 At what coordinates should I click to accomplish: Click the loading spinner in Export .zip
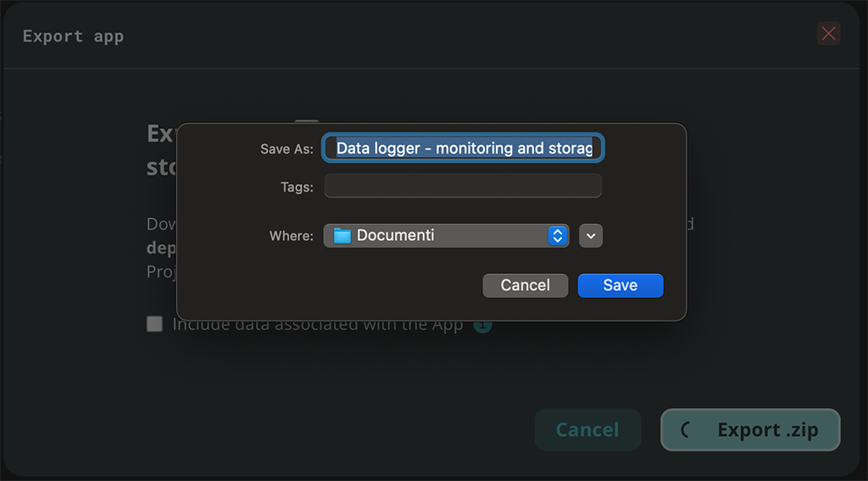tap(687, 430)
